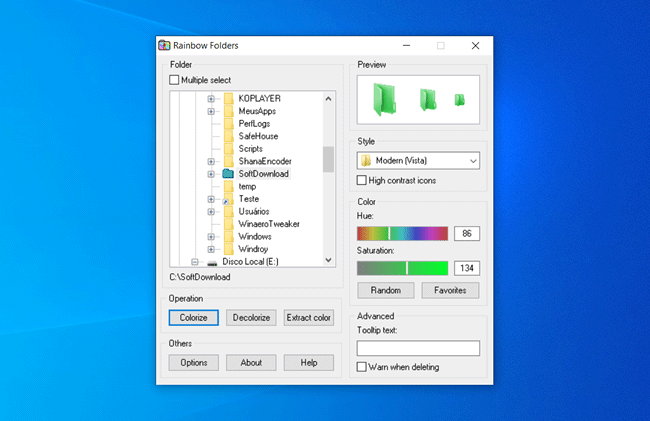The image size is (650, 421).
Task: Click the Colorize button
Action: [x=194, y=318]
